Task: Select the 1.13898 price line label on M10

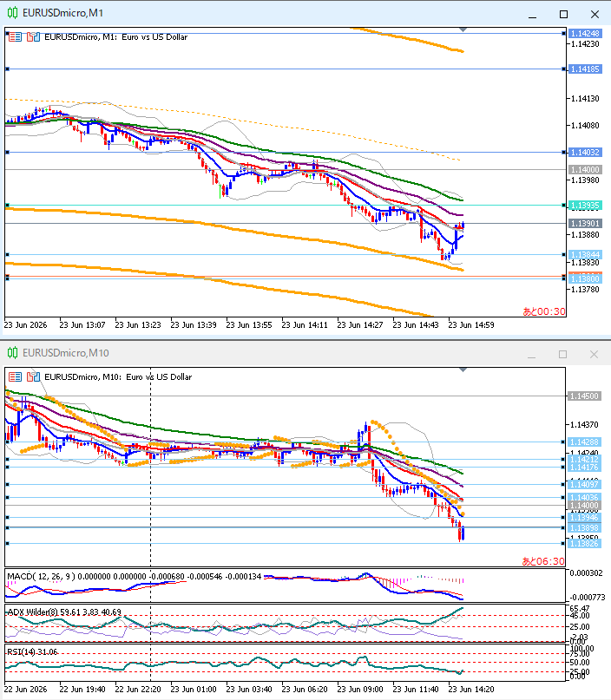Action: tap(585, 527)
